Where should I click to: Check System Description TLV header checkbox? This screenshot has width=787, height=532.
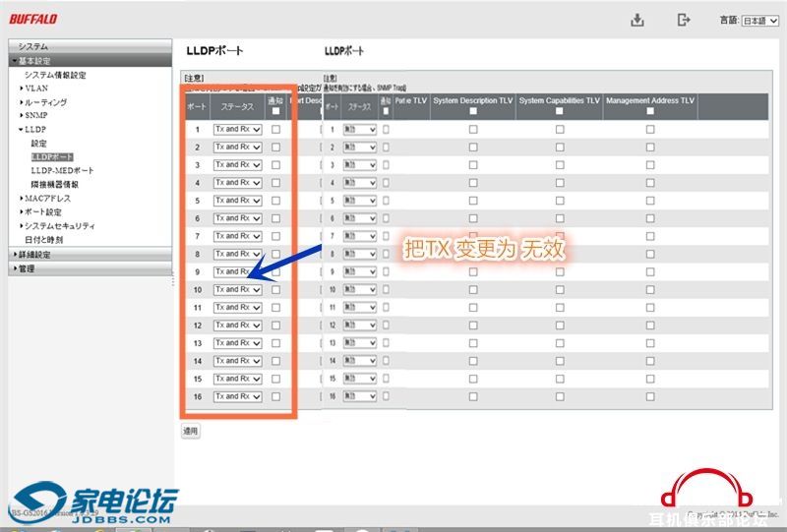coord(473,111)
